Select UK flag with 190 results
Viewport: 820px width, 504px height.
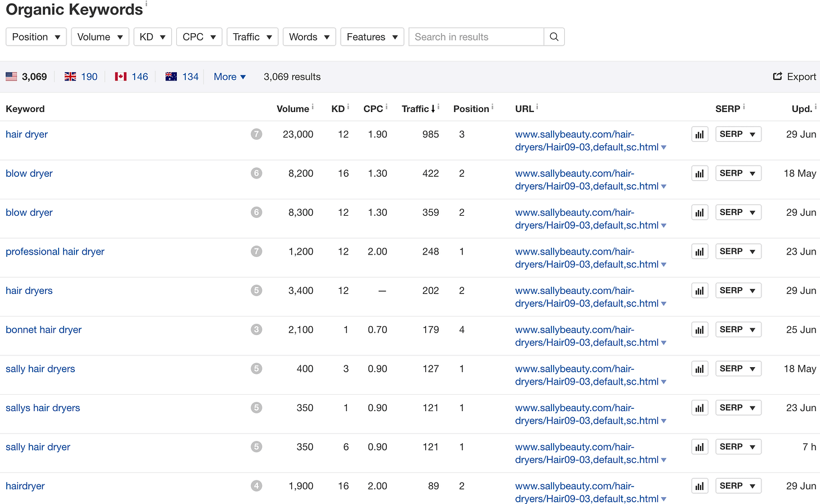click(x=81, y=77)
